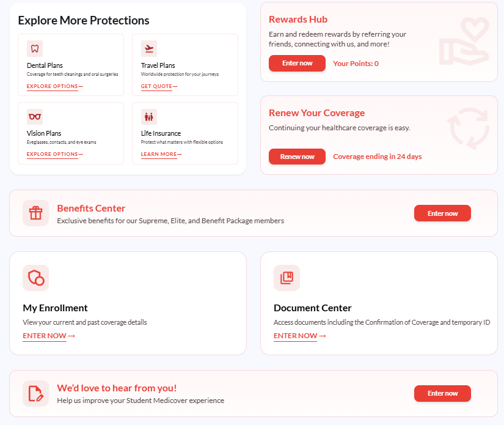Screen dimensions: 504x425
Task: Click the My Enrollment shield icon
Action: pyautogui.click(x=35, y=278)
